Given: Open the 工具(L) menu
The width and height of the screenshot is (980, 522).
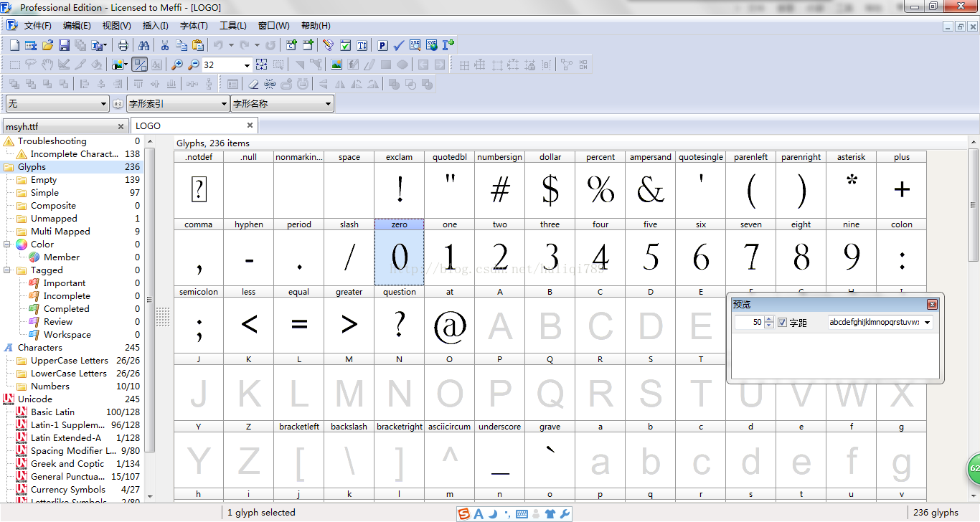Looking at the screenshot, I should coord(233,26).
